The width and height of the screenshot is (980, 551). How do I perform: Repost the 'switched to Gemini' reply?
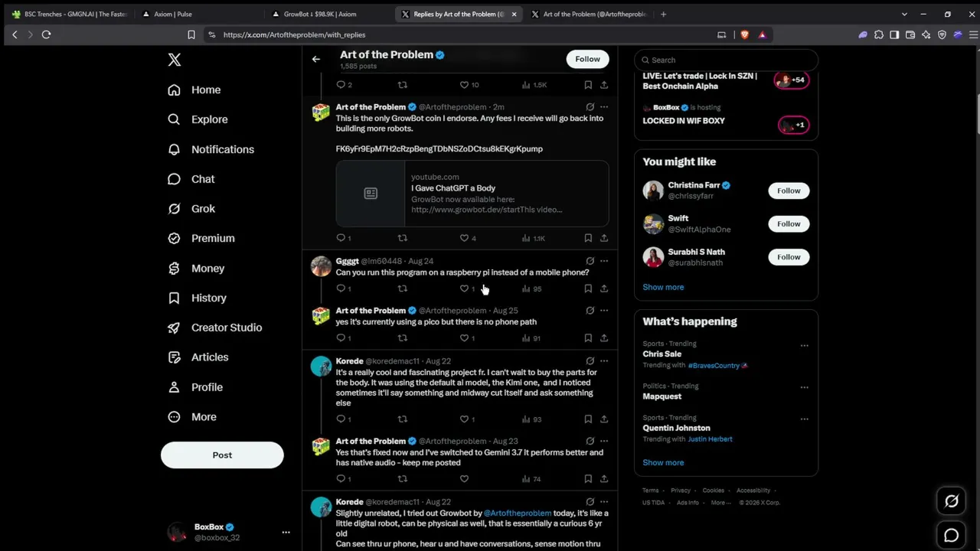[x=403, y=479]
